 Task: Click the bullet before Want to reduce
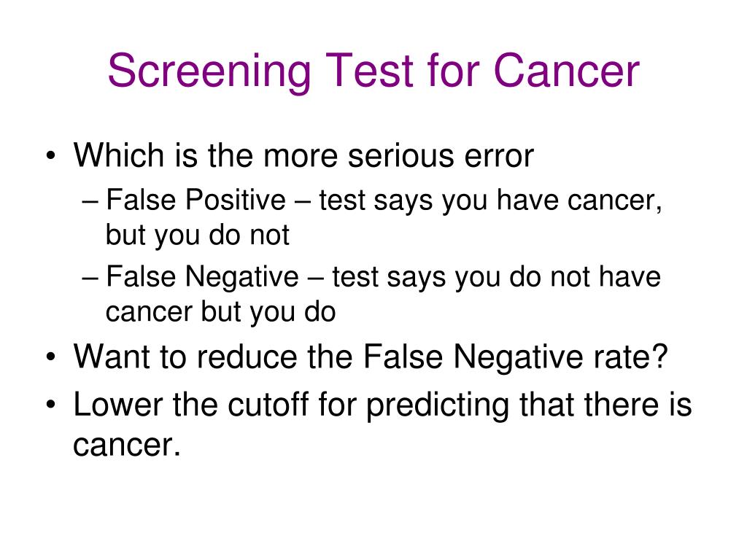[x=51, y=357]
